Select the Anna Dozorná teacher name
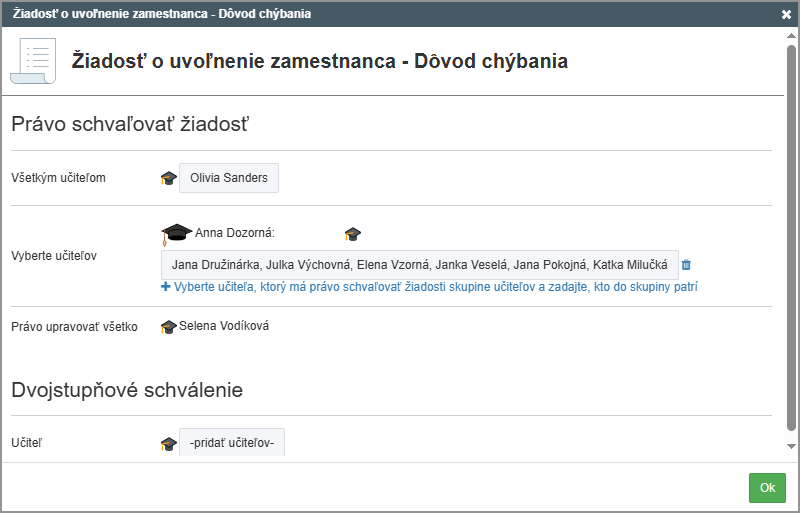The image size is (800, 513). click(235, 233)
